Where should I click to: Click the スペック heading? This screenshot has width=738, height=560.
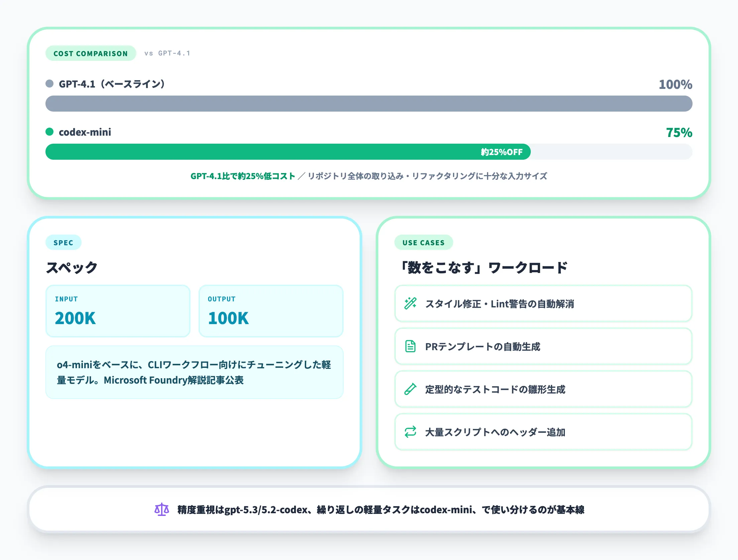72,267
